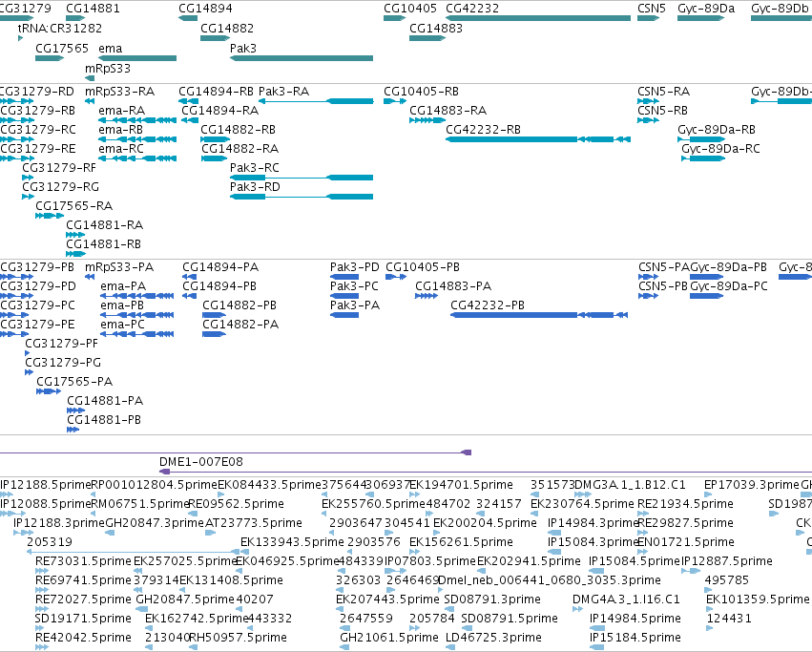Click the EK084433.5prime EST label

point(270,485)
